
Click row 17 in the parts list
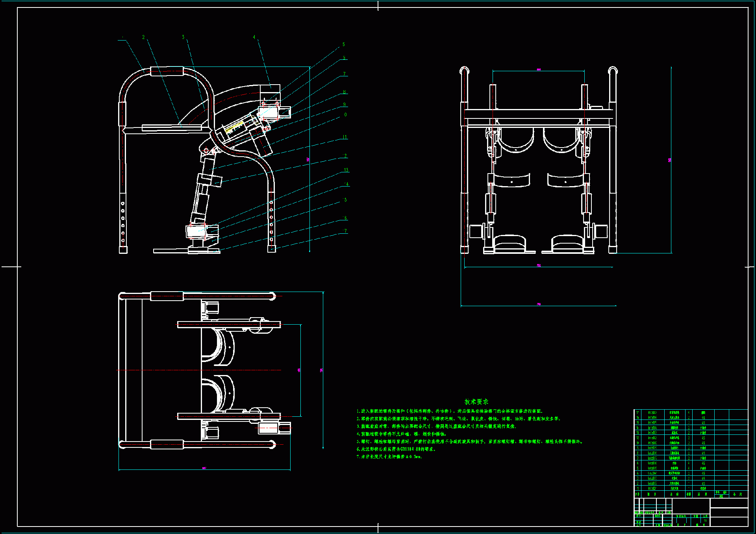[674, 412]
